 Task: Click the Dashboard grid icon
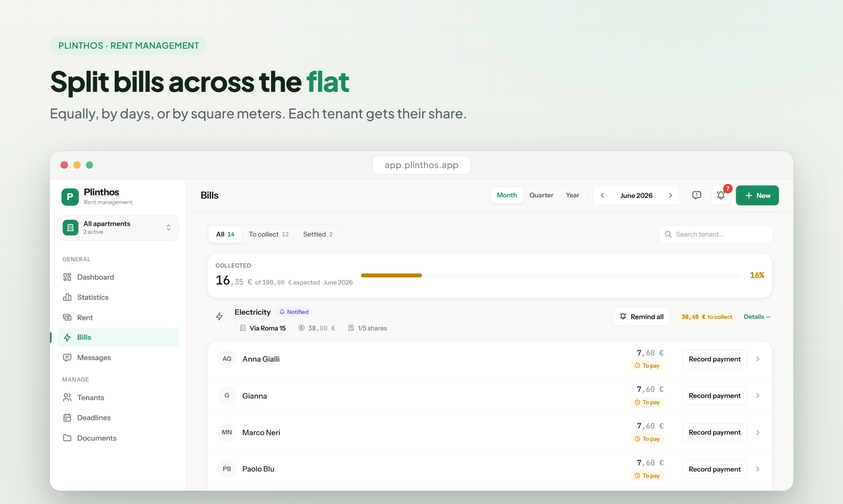pos(67,277)
